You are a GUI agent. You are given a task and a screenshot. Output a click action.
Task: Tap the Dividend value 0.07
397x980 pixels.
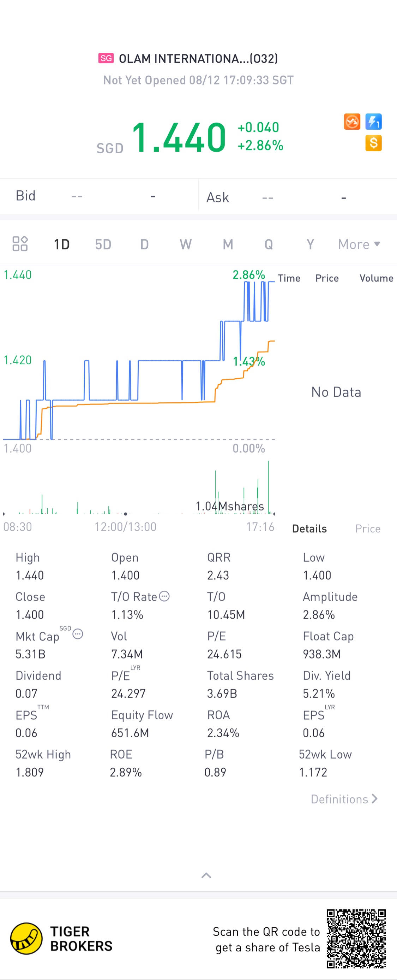[26, 693]
